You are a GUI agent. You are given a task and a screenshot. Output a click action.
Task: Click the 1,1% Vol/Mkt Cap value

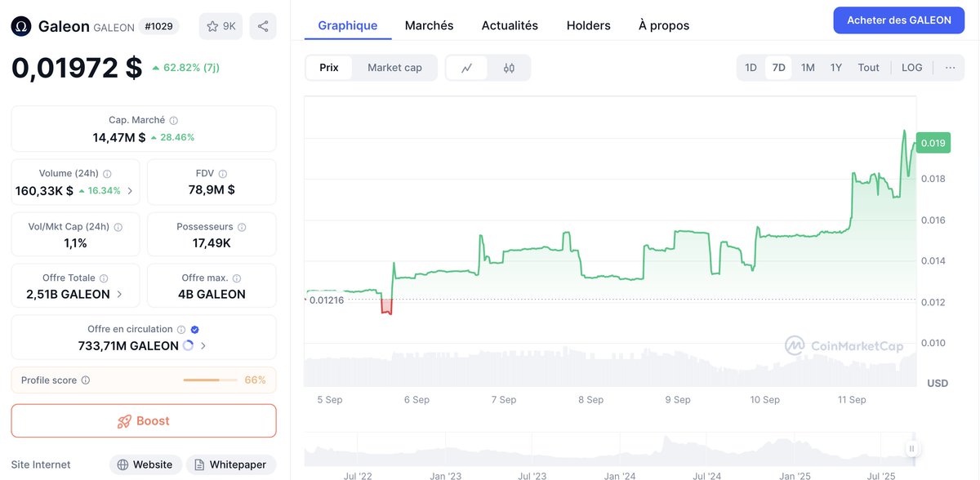74,242
